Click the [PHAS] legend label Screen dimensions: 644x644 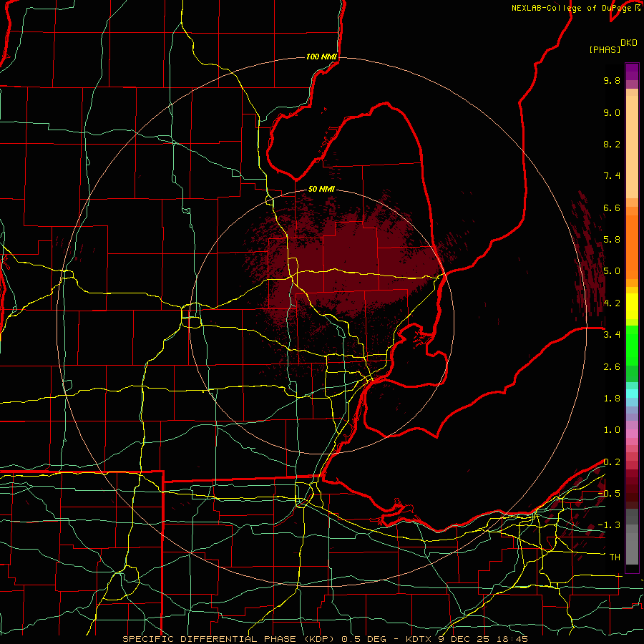604,50
